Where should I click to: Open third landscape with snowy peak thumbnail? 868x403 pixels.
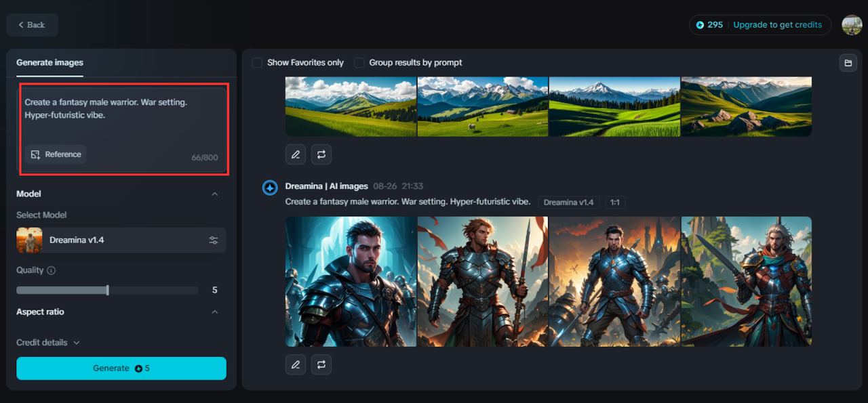click(x=614, y=106)
